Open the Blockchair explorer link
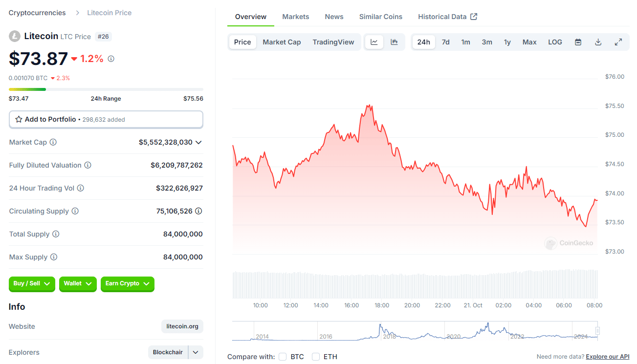This screenshot has height=364, width=637. pos(168,352)
